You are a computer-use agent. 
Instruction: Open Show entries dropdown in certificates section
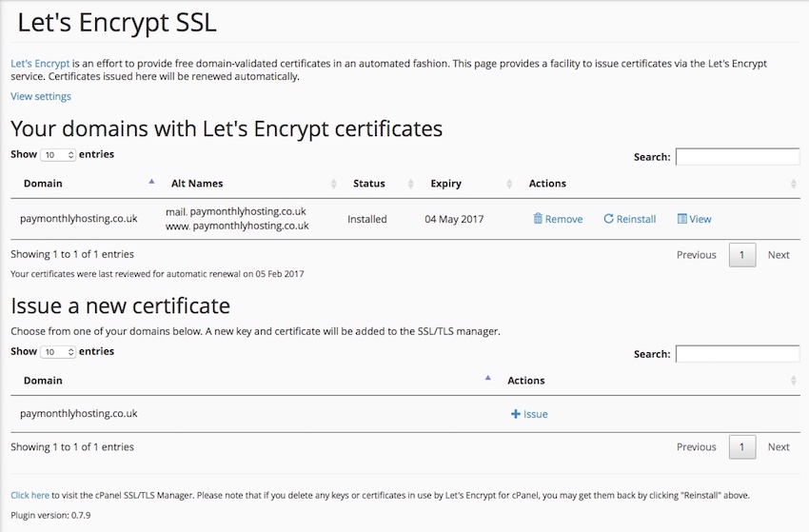(x=58, y=155)
